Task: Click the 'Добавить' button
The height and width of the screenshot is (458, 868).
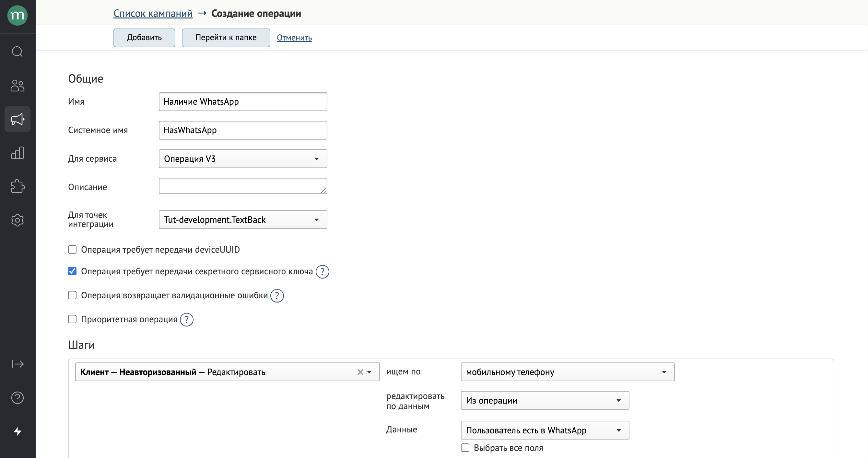Action: click(x=144, y=38)
